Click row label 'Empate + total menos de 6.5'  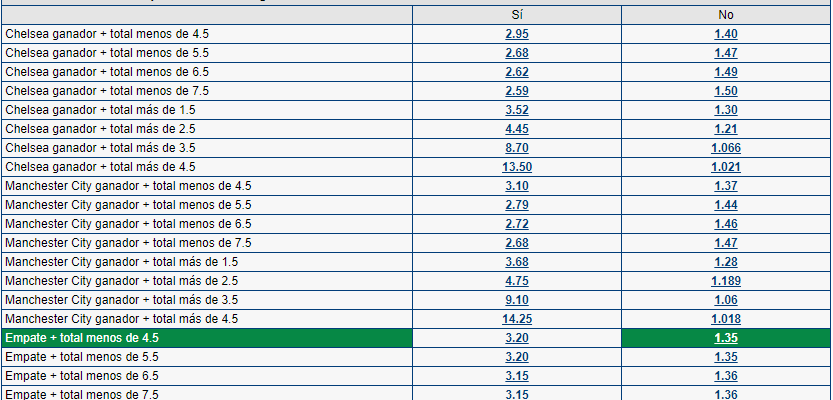coord(82,376)
